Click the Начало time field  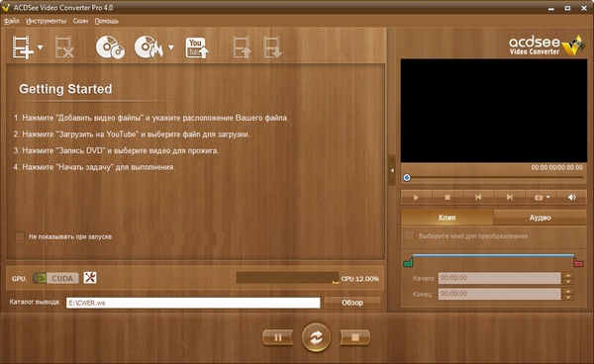(499, 278)
